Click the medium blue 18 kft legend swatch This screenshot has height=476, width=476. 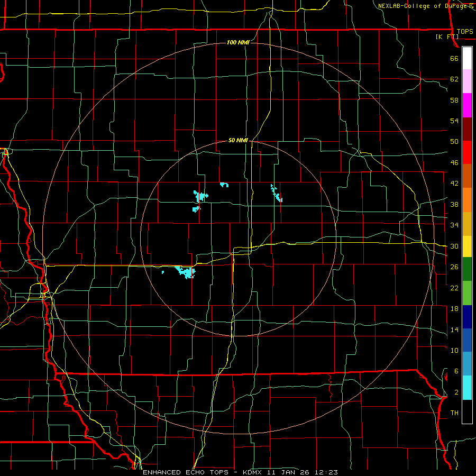(x=467, y=340)
